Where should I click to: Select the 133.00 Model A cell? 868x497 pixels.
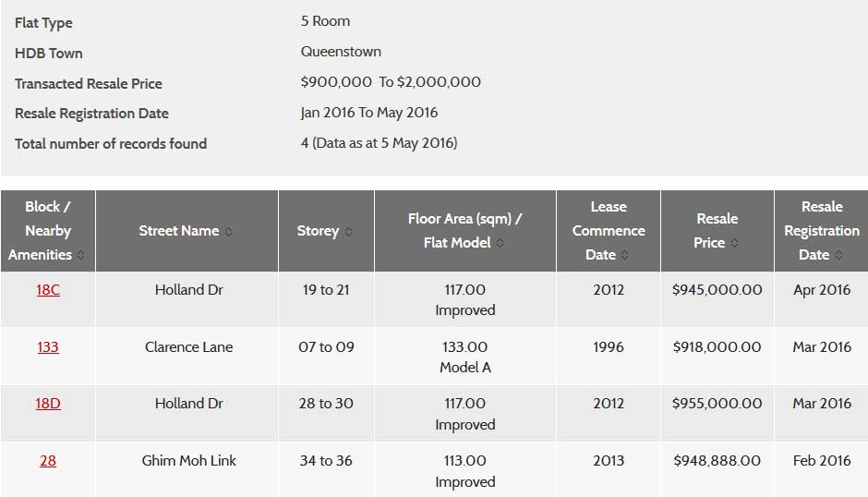coord(465,357)
